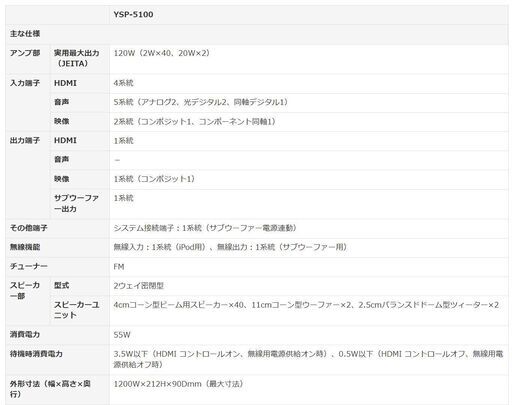Click the 待機時消費電力 row label
Screen dimensions: 512x405
click(36, 354)
